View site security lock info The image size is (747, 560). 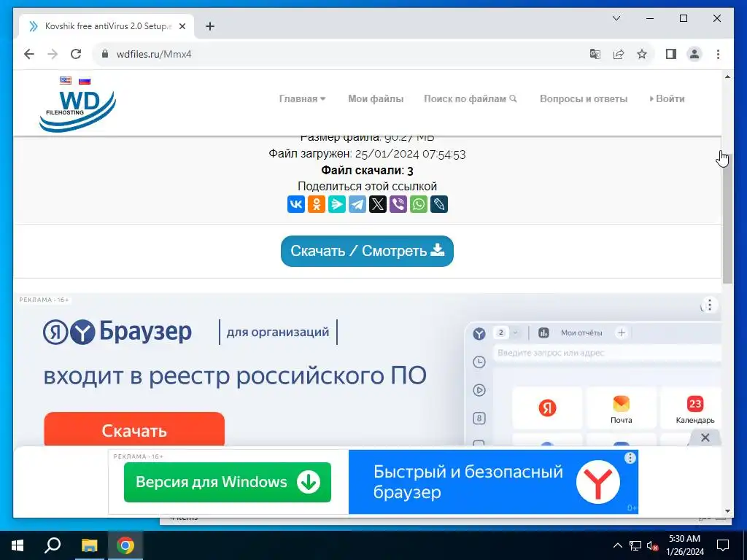point(105,54)
